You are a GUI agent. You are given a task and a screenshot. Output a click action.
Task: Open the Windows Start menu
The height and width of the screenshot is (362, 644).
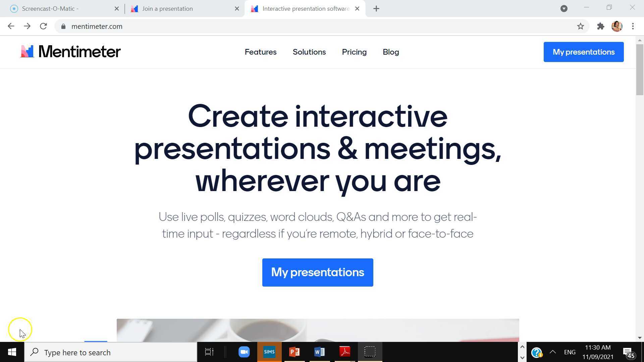click(12, 352)
